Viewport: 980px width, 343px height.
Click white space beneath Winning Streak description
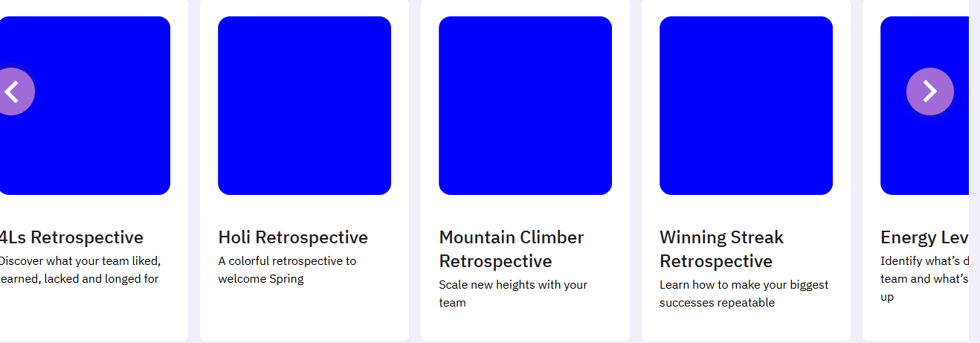pyautogui.click(x=746, y=325)
